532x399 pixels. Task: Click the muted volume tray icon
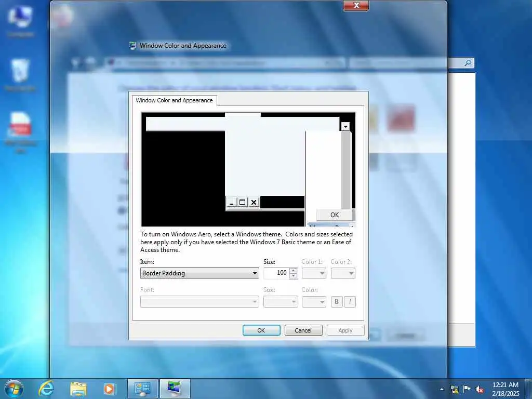pyautogui.click(x=480, y=389)
